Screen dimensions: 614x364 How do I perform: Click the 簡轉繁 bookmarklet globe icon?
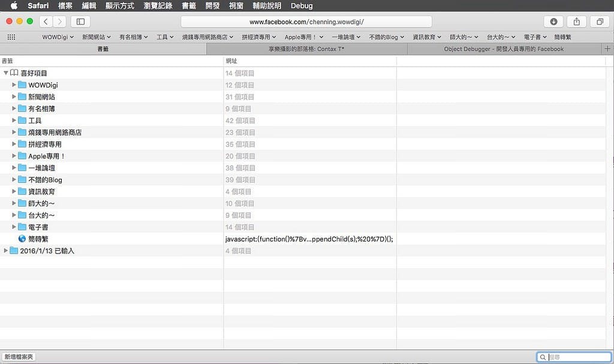[x=22, y=239]
